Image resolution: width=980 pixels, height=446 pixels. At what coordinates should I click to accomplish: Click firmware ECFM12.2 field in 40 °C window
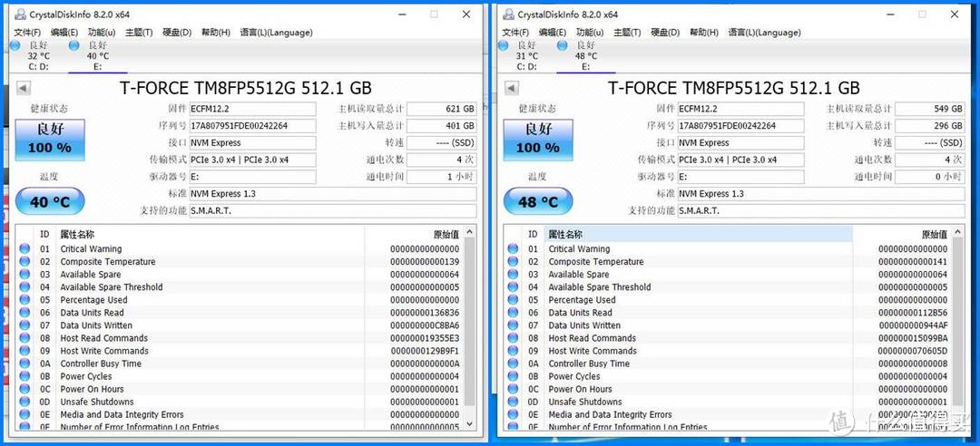[x=252, y=109]
